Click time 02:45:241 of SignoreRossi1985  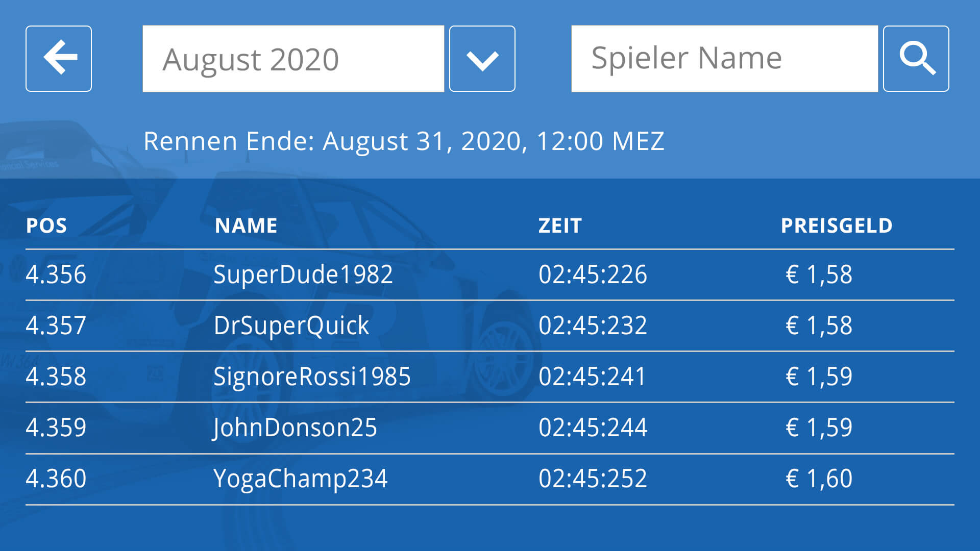click(x=592, y=377)
